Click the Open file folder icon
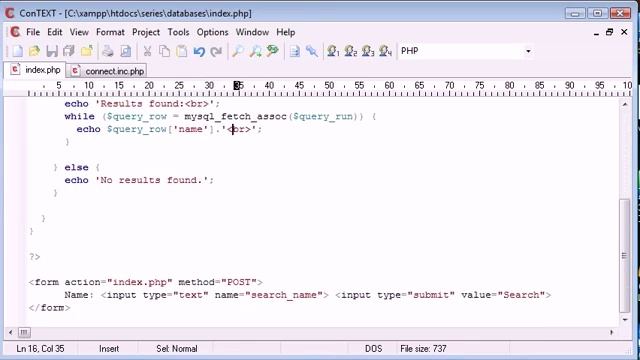The image size is (640, 360). pos(34,51)
